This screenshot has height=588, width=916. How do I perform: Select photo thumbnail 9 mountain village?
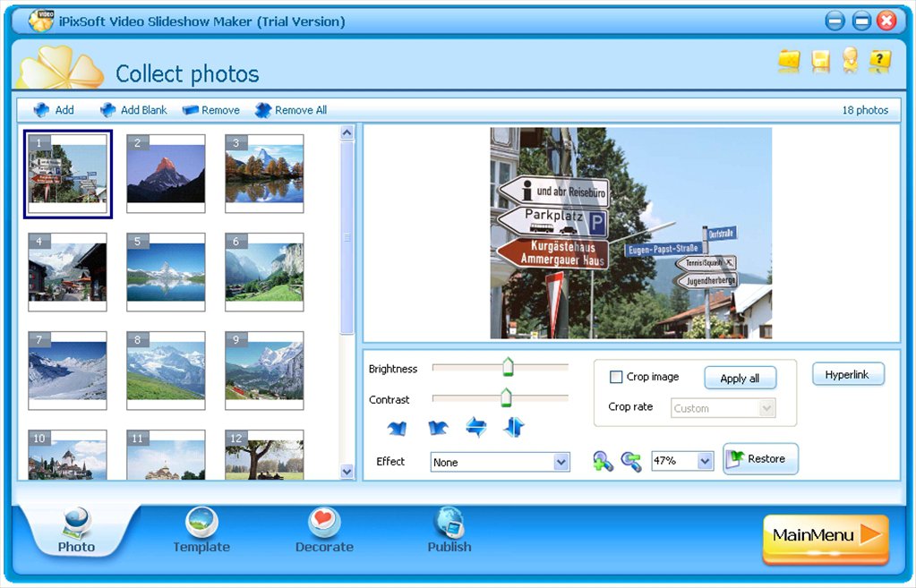(x=264, y=371)
